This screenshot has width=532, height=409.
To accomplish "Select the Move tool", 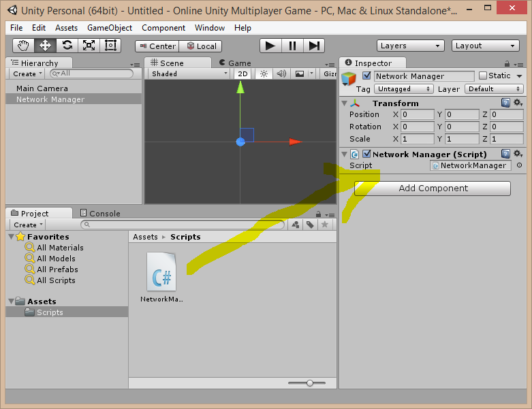I will (x=45, y=46).
